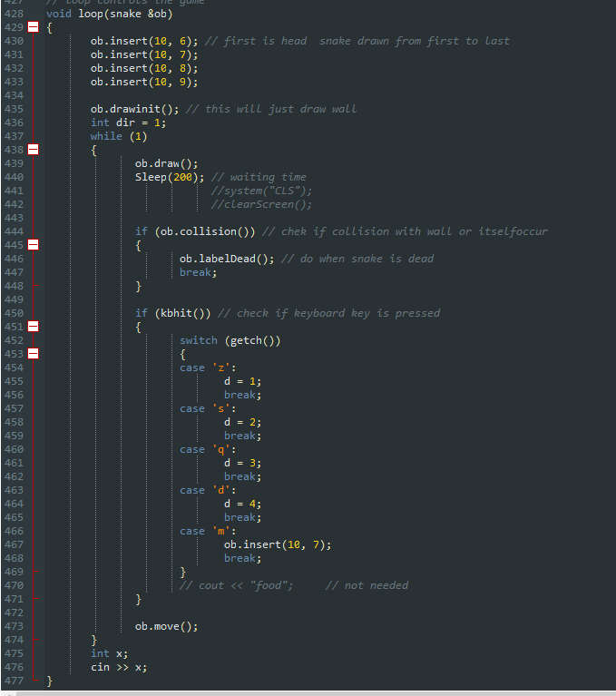Place cursor in switch (getch()) line
The width and height of the screenshot is (616, 696).
coord(230,340)
